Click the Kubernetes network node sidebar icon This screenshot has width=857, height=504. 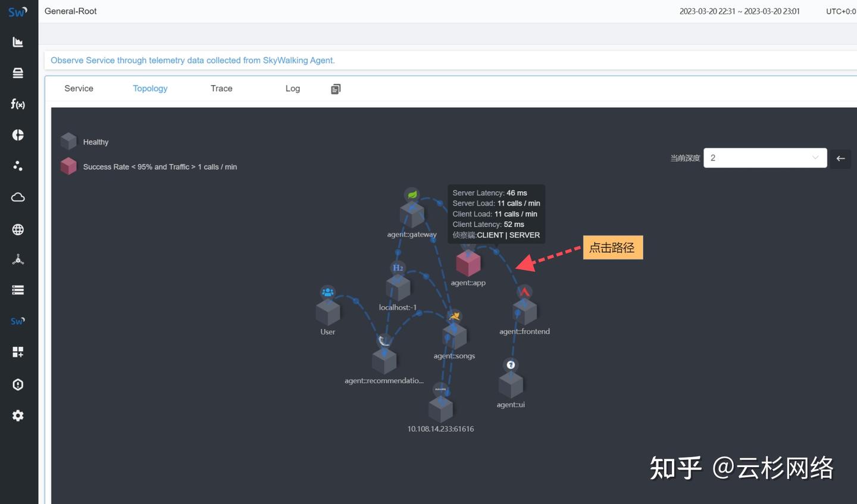click(18, 259)
